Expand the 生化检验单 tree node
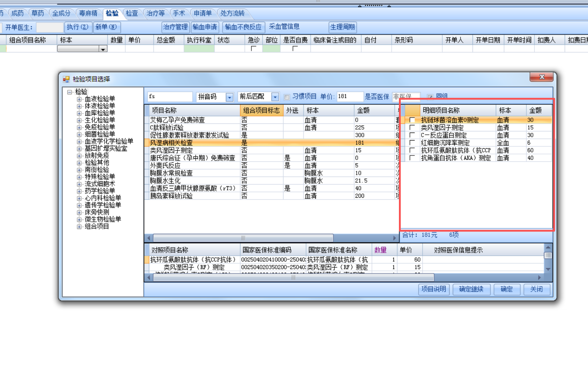The width and height of the screenshot is (588, 367). coord(79,121)
